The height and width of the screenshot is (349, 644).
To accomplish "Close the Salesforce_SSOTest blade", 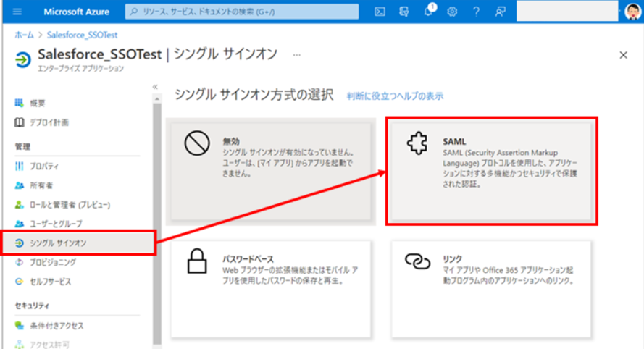I will [x=623, y=55].
